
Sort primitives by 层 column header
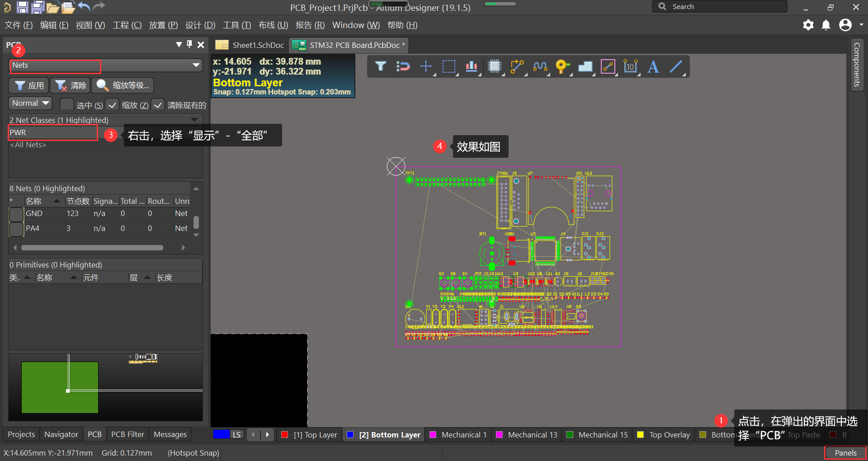140,278
